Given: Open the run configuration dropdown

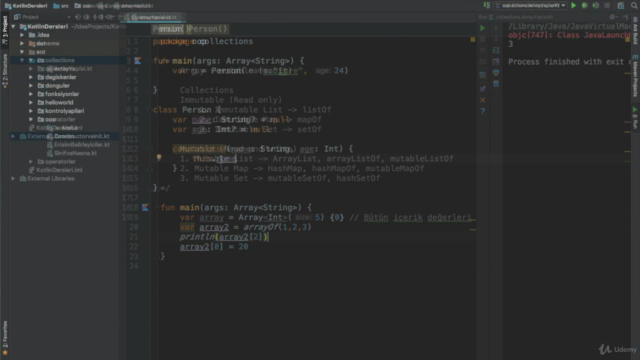Looking at the screenshot, I should [x=530, y=6].
